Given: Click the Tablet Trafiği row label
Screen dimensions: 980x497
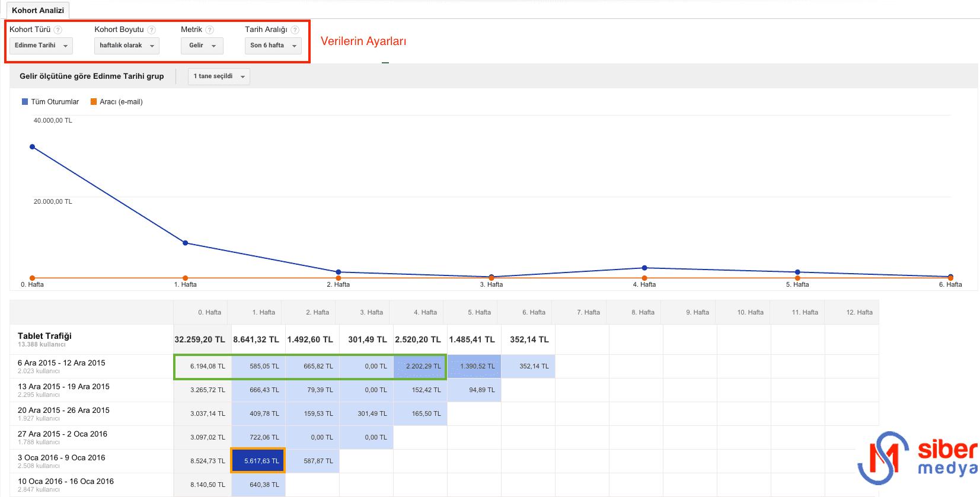Looking at the screenshot, I should (x=44, y=336).
